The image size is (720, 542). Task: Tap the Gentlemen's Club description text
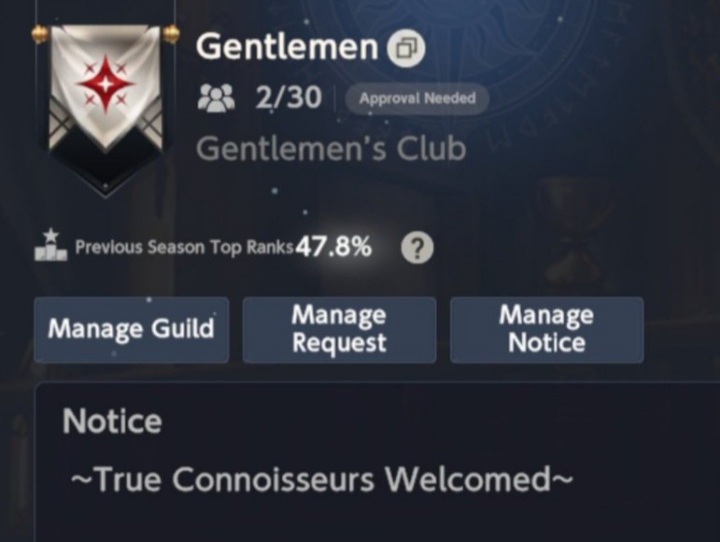pyautogui.click(x=331, y=149)
